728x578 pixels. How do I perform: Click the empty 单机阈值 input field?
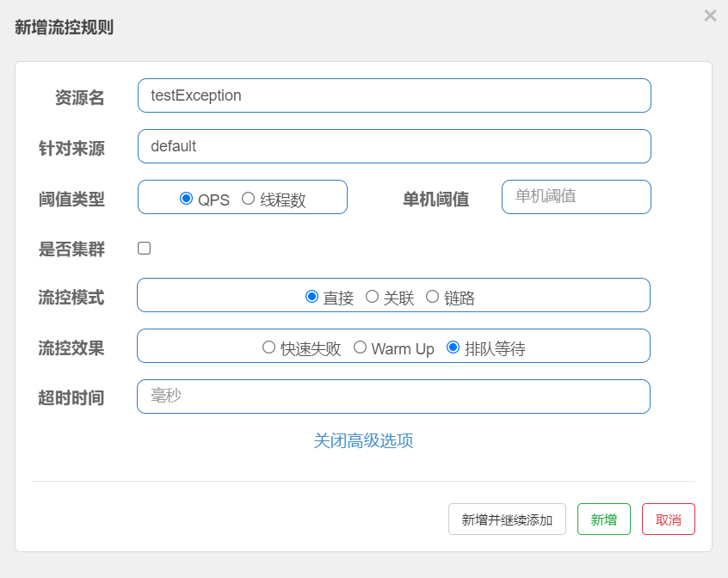(576, 197)
